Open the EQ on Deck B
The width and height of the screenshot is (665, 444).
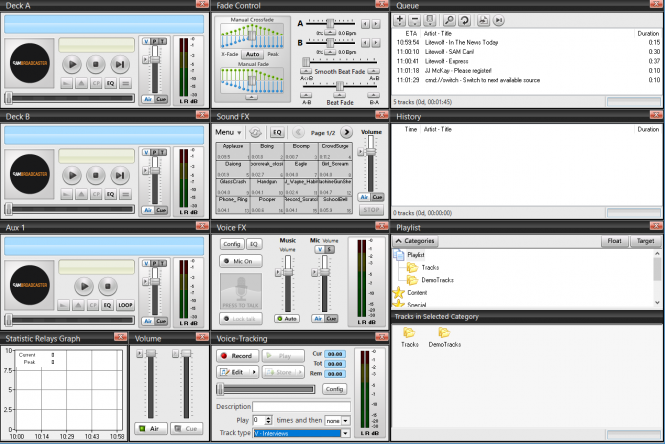(x=110, y=194)
